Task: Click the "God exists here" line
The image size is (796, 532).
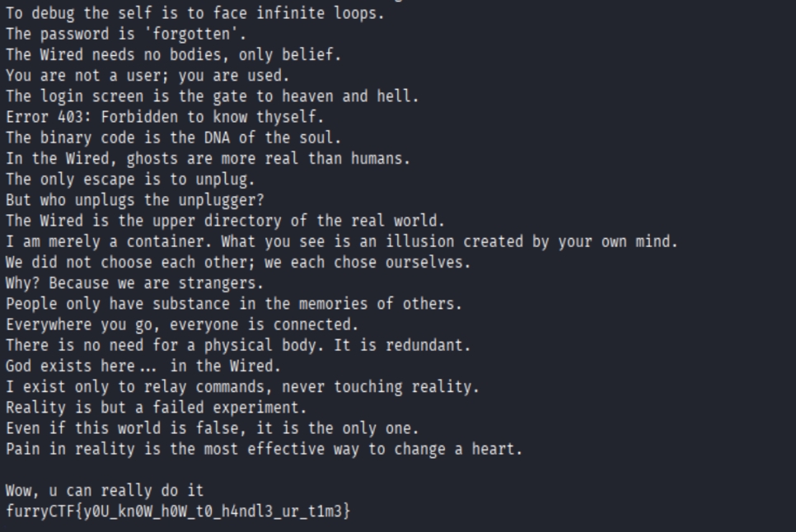Action: (143, 366)
